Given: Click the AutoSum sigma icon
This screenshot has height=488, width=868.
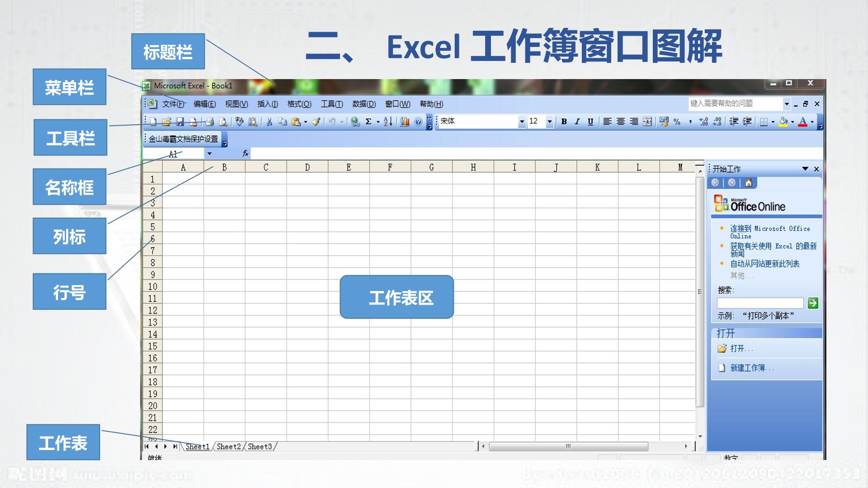Looking at the screenshot, I should click(368, 122).
